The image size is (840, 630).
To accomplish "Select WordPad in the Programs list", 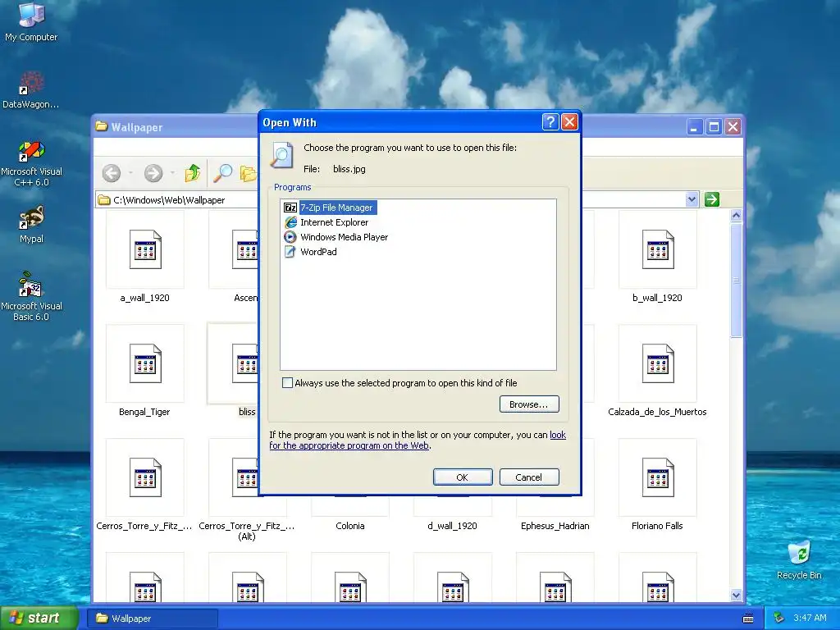I will [311, 252].
